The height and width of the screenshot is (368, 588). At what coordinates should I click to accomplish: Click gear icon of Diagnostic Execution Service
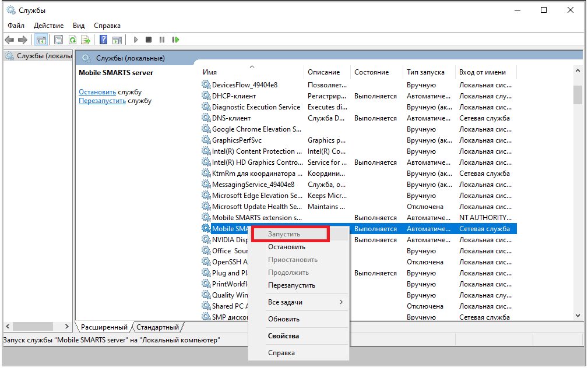coord(206,107)
